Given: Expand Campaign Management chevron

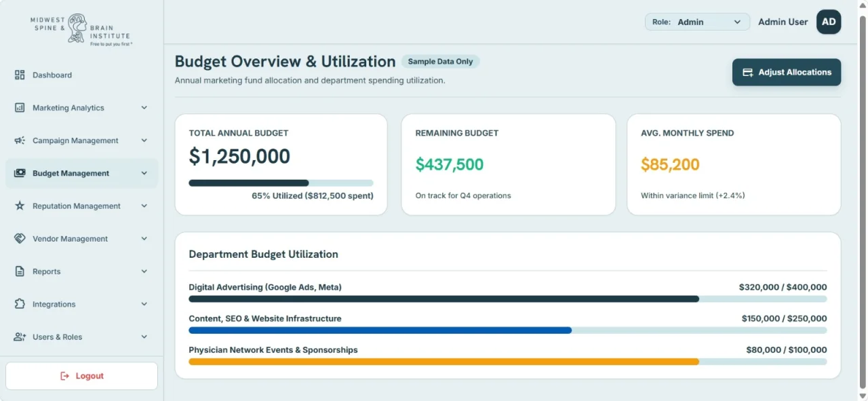Looking at the screenshot, I should click(x=144, y=140).
